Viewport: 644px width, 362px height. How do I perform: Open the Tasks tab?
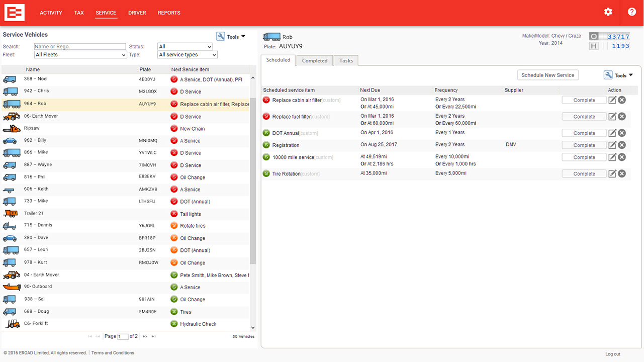point(346,61)
